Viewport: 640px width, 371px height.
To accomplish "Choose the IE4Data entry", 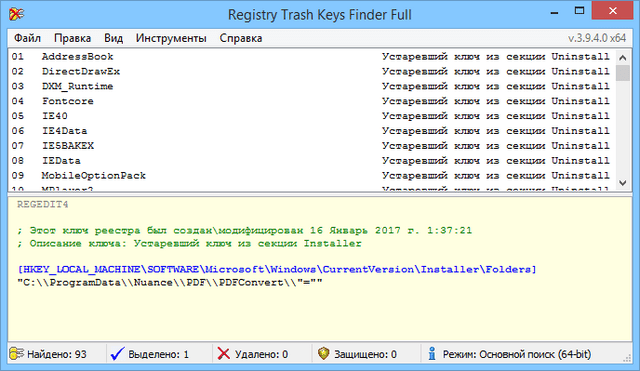I will pos(311,131).
